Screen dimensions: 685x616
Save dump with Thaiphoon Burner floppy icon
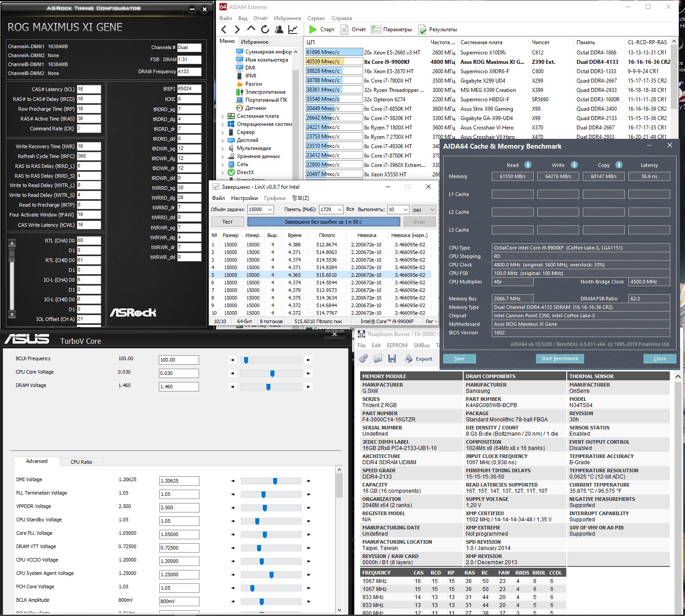click(392, 358)
